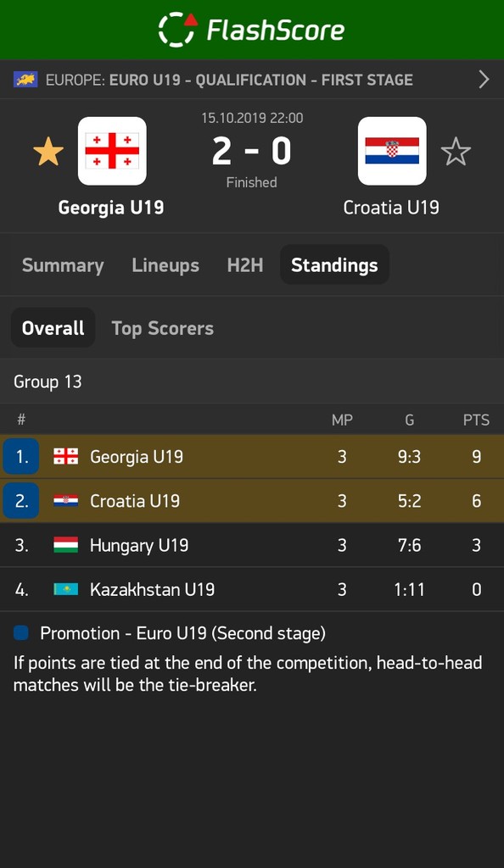The height and width of the screenshot is (868, 504).
Task: Unfavorite Georgia U19 with the gold star
Action: [x=48, y=152]
